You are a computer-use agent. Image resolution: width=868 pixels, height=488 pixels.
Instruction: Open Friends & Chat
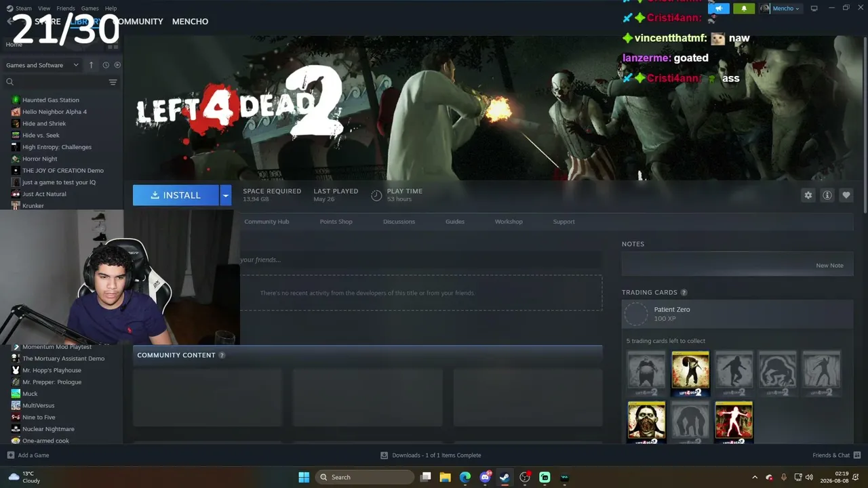pyautogui.click(x=836, y=455)
